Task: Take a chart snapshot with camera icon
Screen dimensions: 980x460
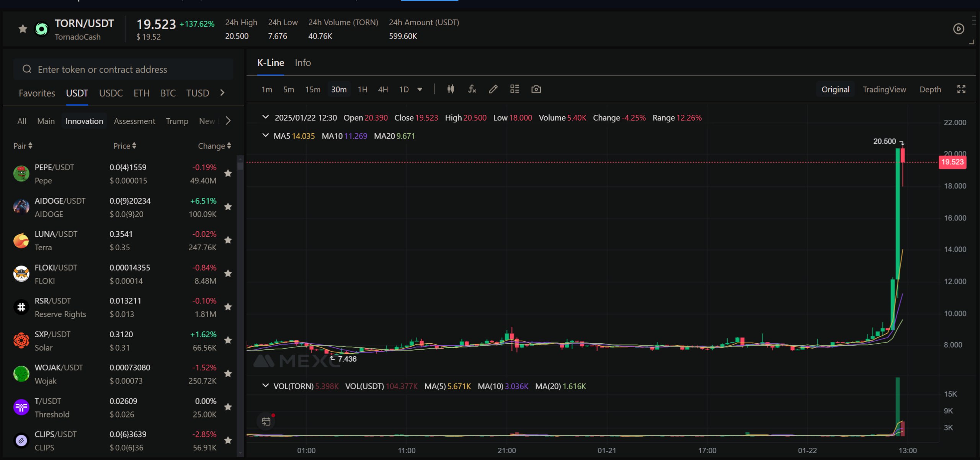Action: (x=536, y=89)
